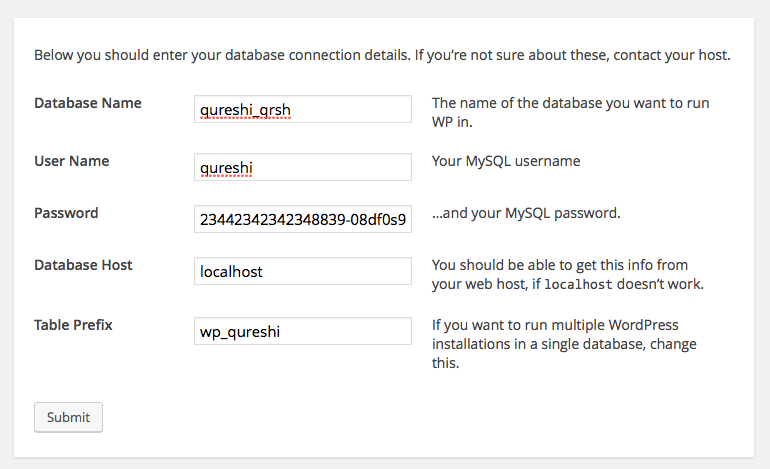Click the multiple WordPress installations help text
770x469 pixels.
(x=564, y=344)
